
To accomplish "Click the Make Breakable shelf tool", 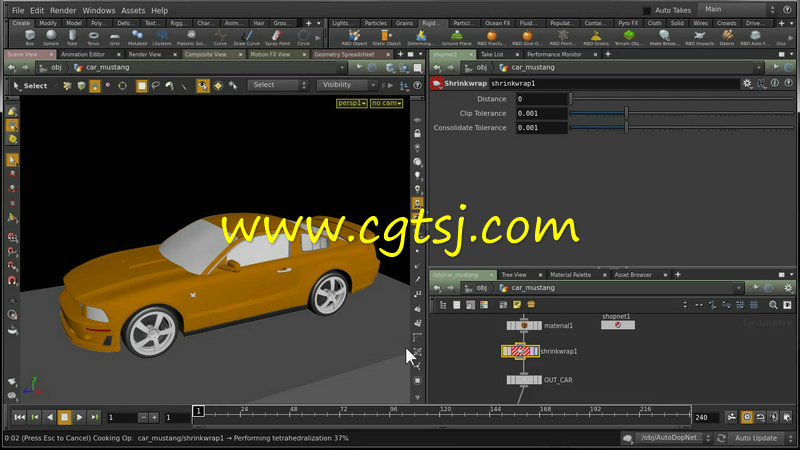I will (x=664, y=37).
